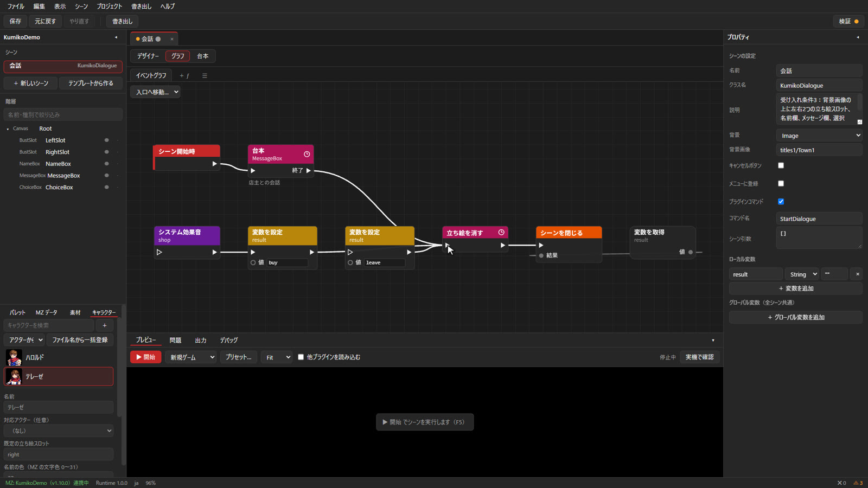Remove the result local variable
Viewport: 868px width, 488px height.
(x=857, y=274)
